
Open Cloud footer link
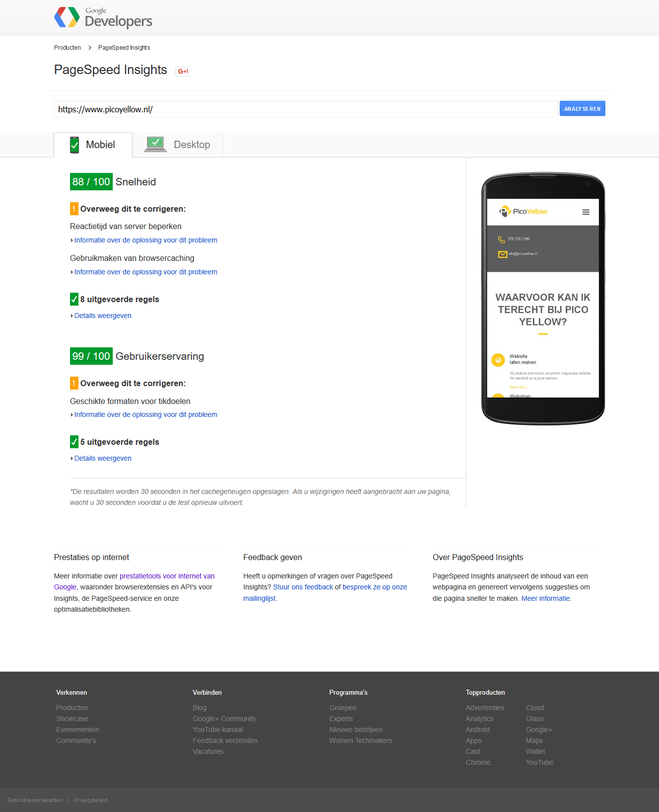pos(535,708)
